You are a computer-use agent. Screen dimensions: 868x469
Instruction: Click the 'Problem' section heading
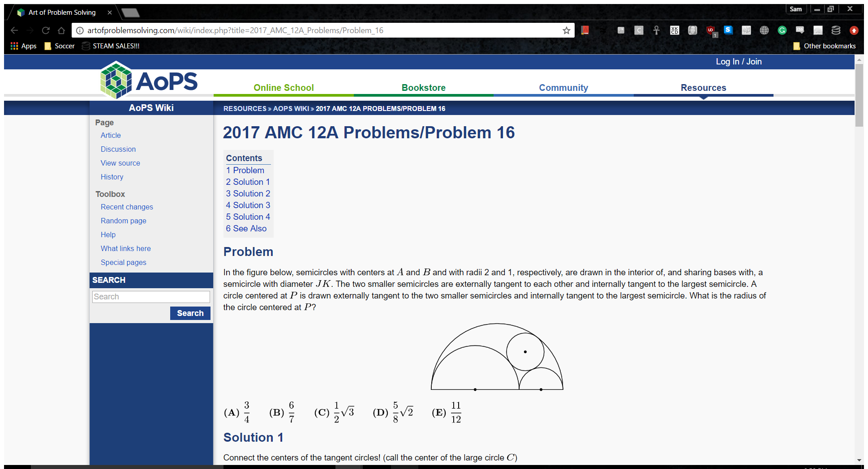coord(248,252)
